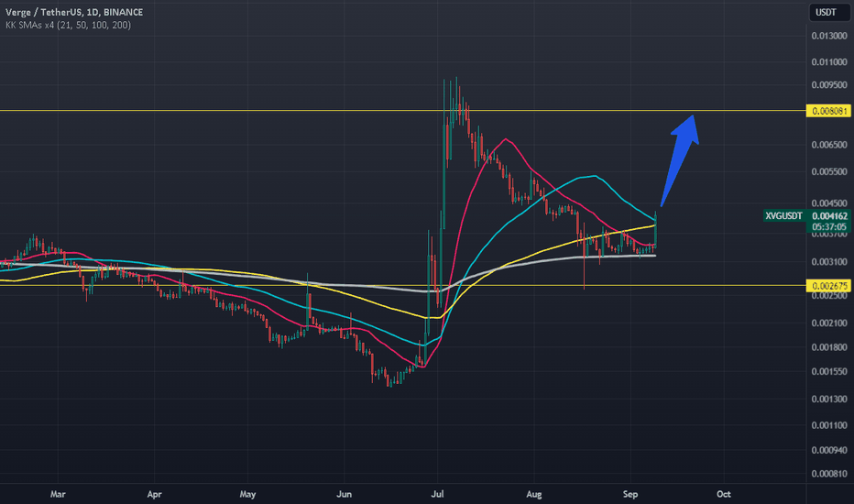Click the Jul label on time axis
854x504 pixels.
click(437, 494)
